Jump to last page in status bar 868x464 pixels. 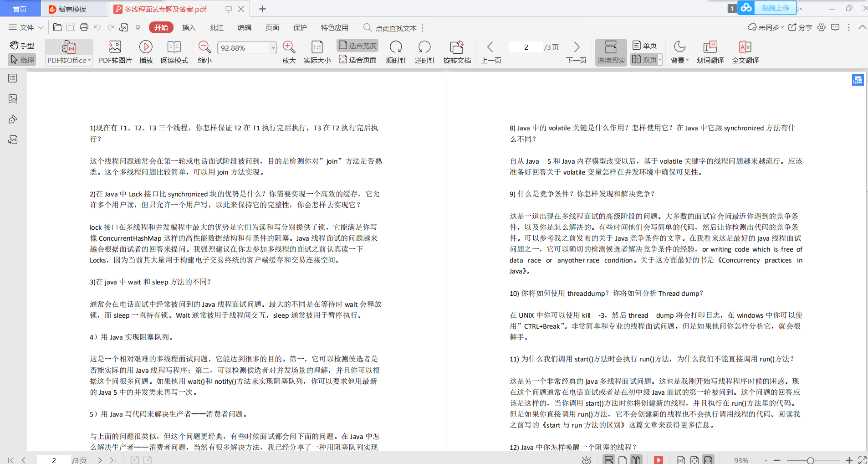tap(112, 460)
